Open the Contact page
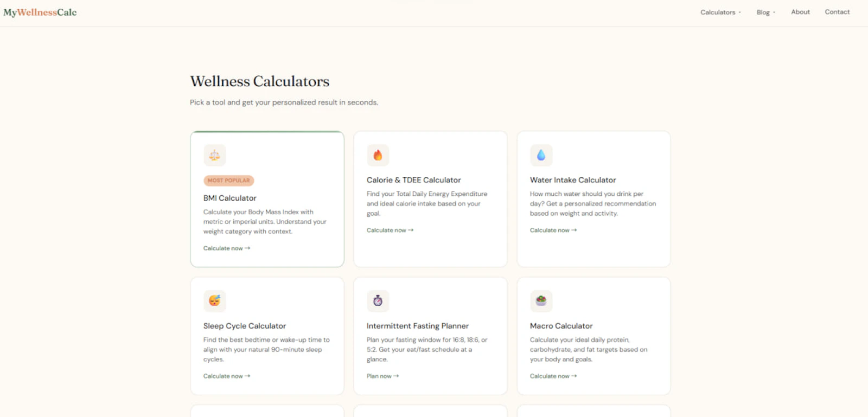The image size is (868, 417). pyautogui.click(x=837, y=12)
